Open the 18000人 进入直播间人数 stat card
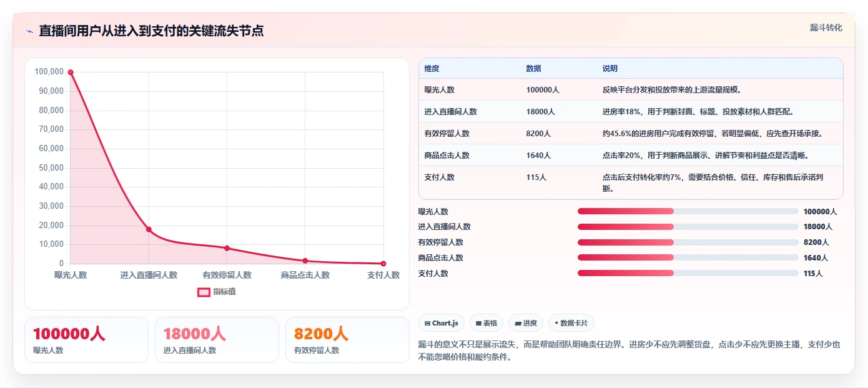 point(217,340)
